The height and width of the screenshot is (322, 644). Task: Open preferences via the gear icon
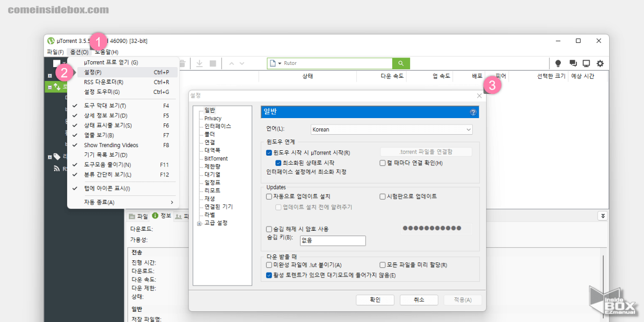[600, 63]
